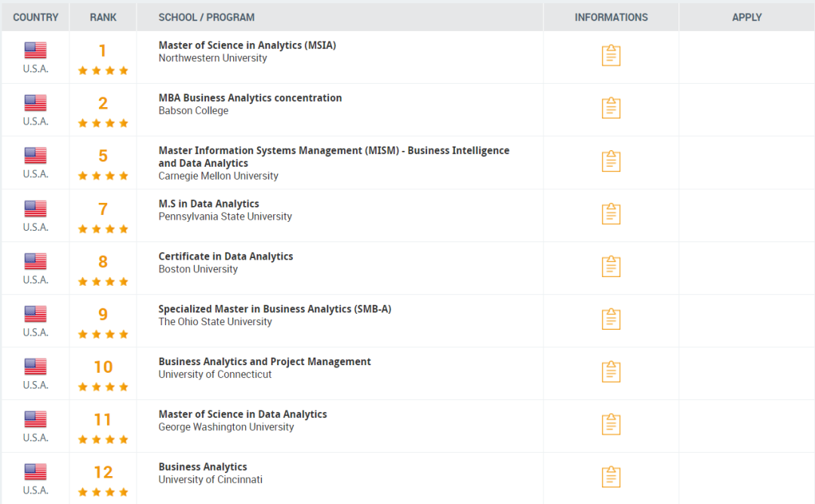Open Business Analytics and Project Management program
The image size is (815, 504).
(265, 361)
